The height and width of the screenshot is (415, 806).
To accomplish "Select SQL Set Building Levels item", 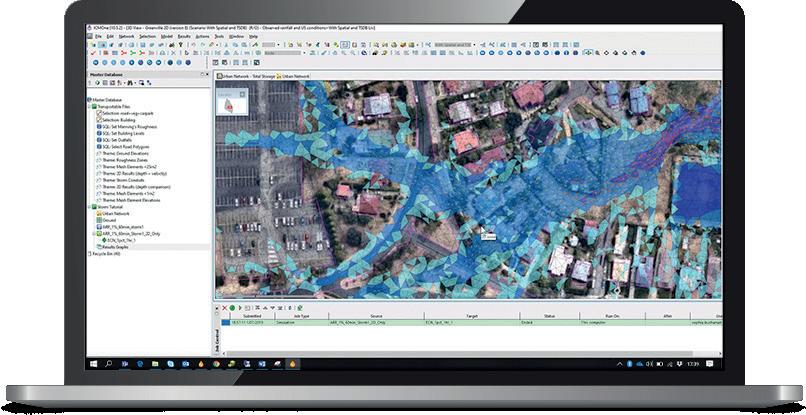I will coord(122,133).
